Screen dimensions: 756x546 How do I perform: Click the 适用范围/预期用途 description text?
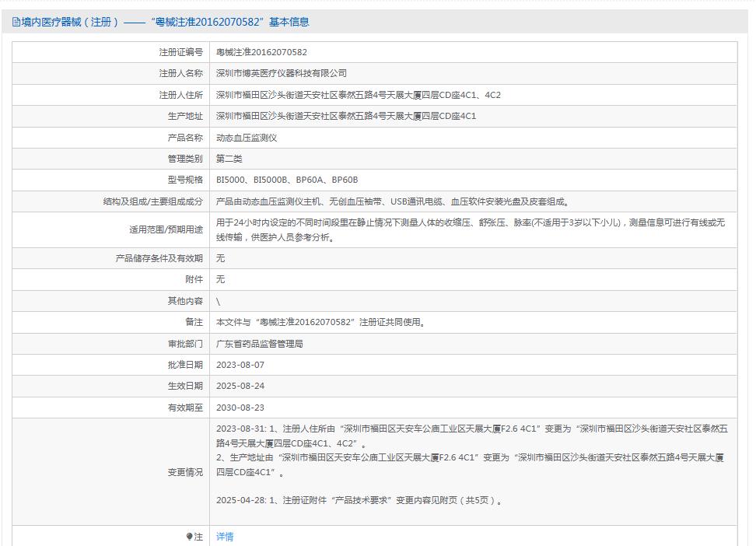tap(471, 229)
